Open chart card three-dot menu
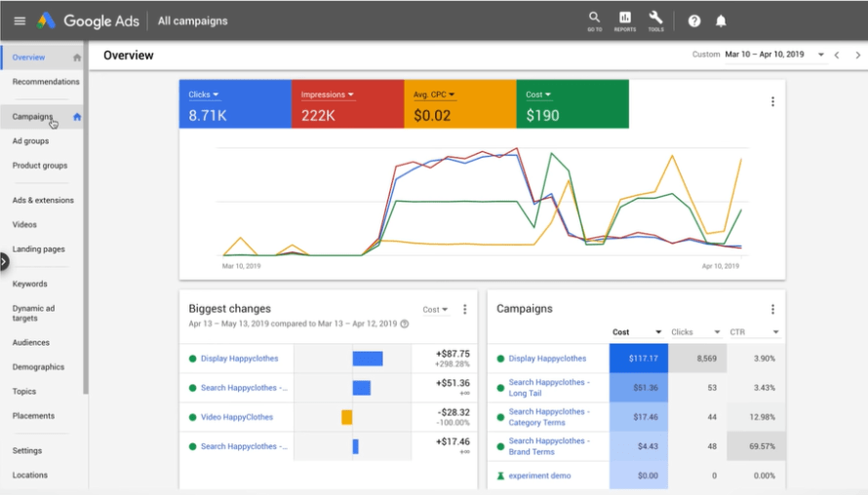 coord(772,101)
